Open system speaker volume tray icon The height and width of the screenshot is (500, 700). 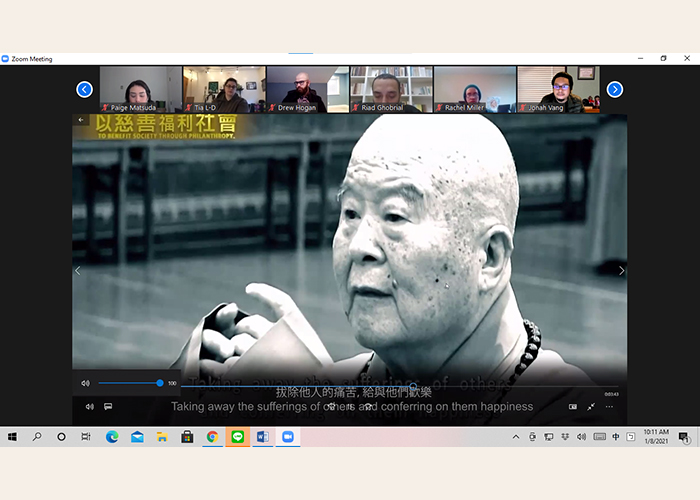pyautogui.click(x=581, y=437)
